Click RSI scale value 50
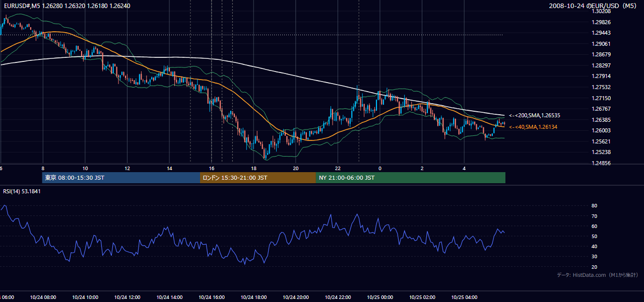This screenshot has width=644, height=302. point(594,236)
